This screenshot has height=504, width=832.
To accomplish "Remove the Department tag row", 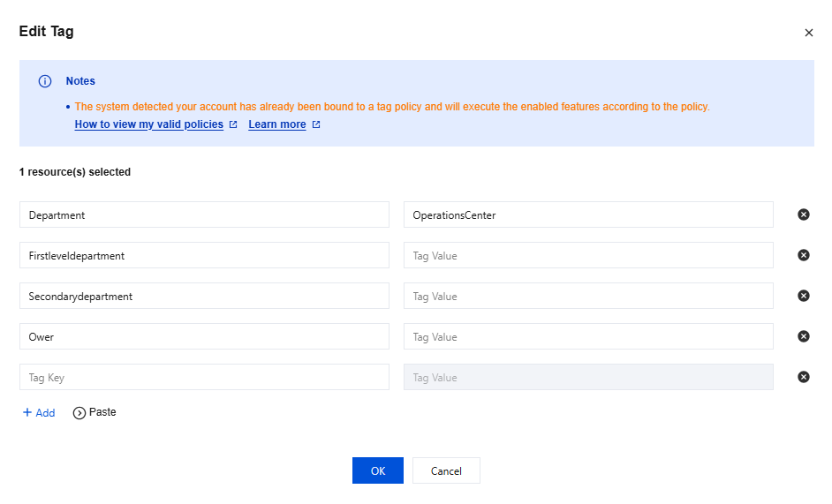I will [804, 214].
